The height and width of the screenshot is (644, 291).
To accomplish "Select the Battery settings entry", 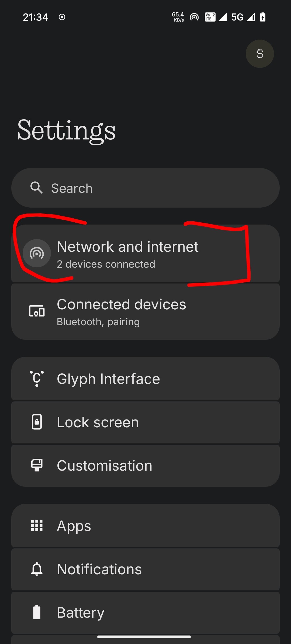I will [x=145, y=612].
